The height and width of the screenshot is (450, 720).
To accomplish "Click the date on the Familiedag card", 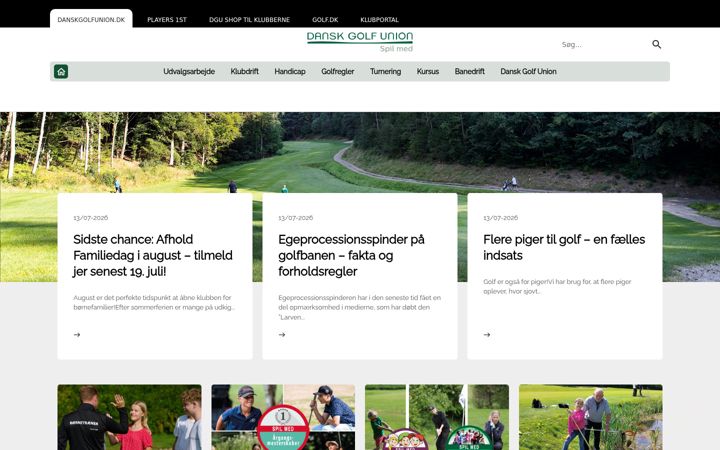I will tap(90, 218).
